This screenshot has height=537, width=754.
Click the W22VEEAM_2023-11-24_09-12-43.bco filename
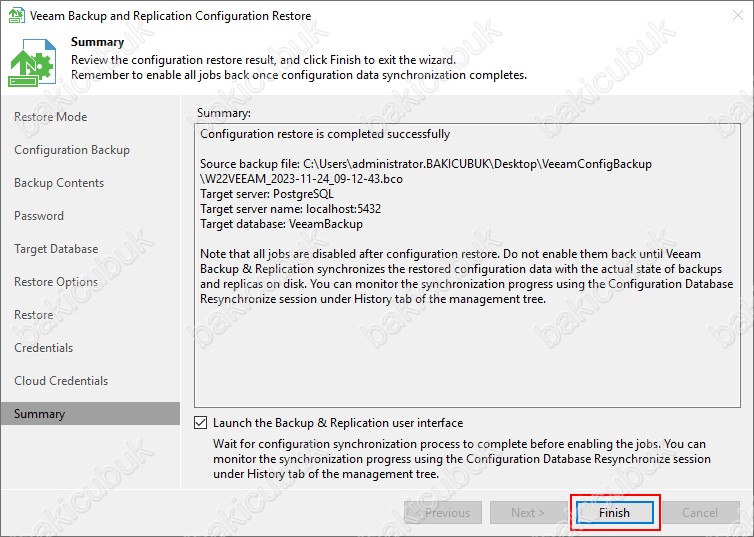302,179
